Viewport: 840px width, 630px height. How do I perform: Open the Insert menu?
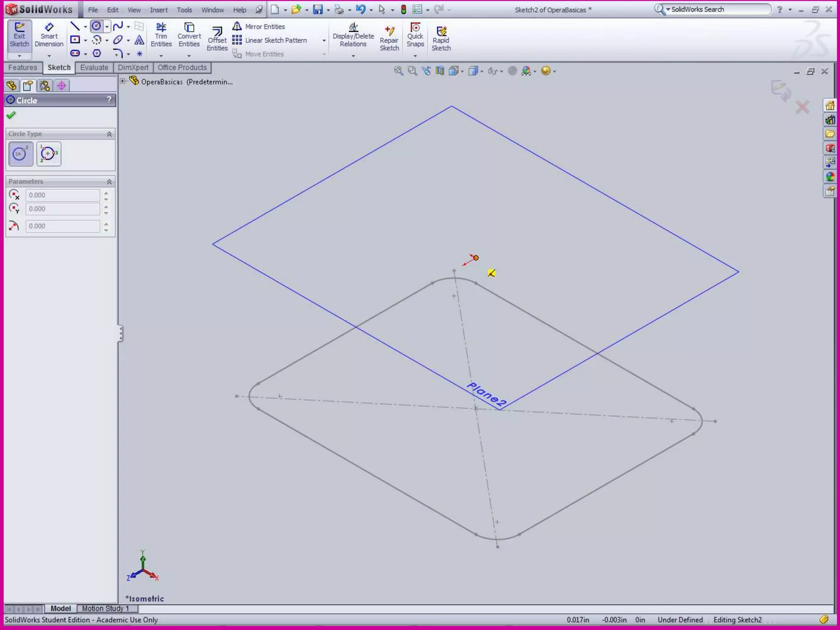point(158,10)
